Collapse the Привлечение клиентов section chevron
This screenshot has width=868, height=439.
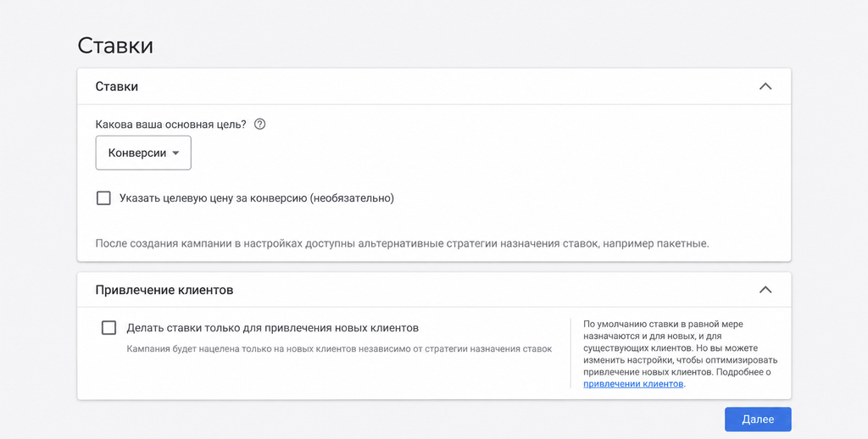(x=765, y=290)
